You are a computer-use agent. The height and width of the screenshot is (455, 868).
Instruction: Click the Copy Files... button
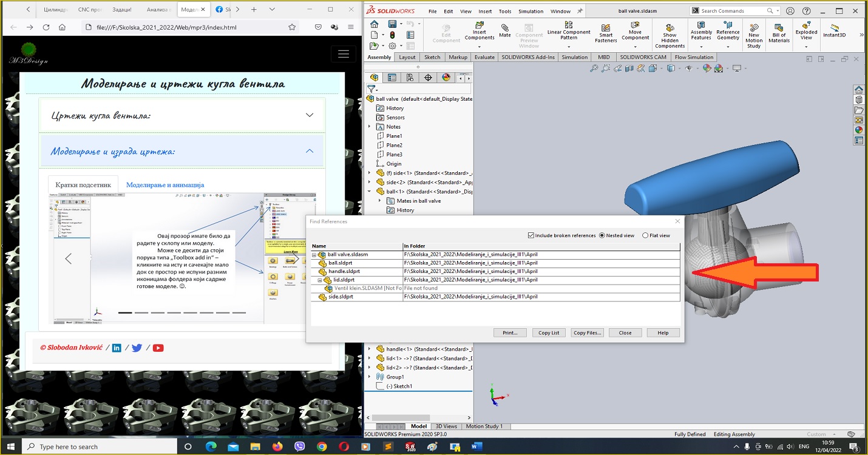[587, 332]
